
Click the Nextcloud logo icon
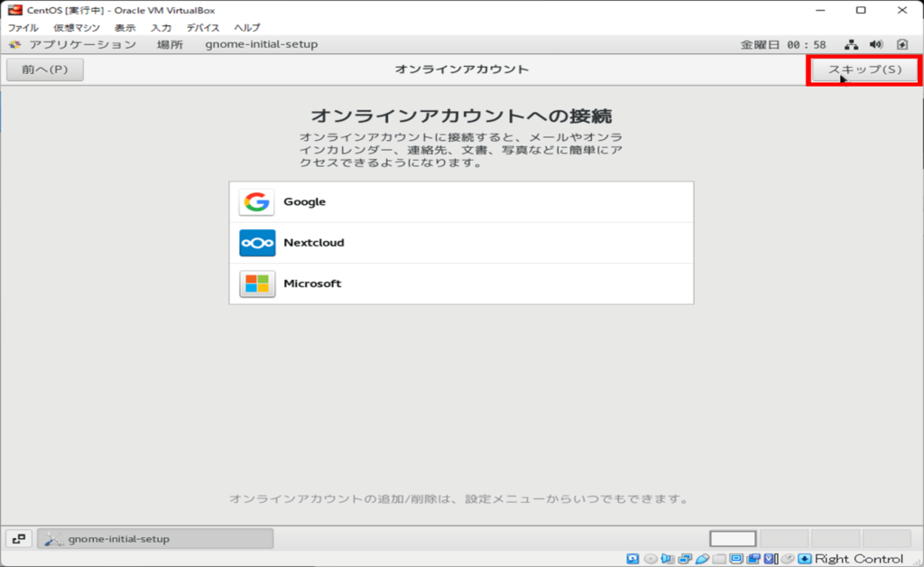coord(257,243)
